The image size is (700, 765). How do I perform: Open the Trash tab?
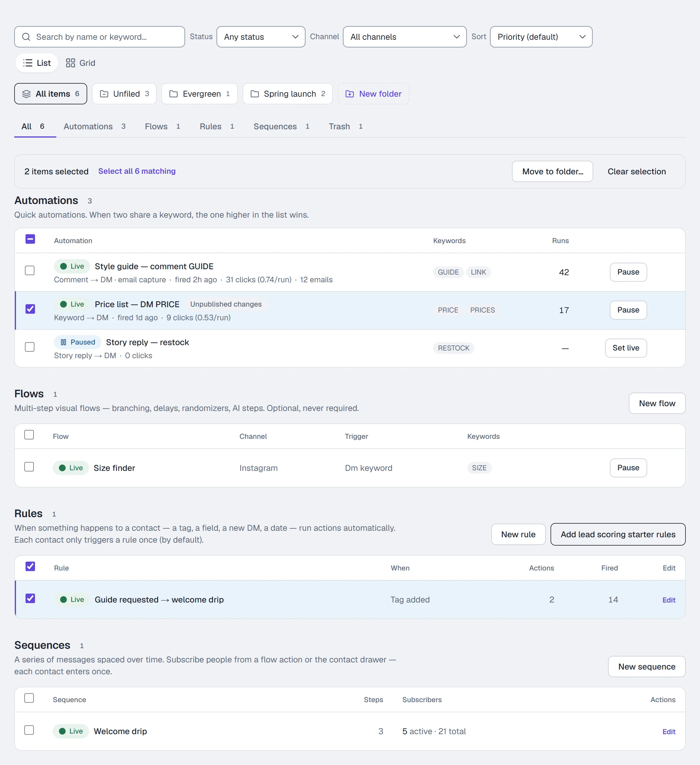[x=346, y=126]
